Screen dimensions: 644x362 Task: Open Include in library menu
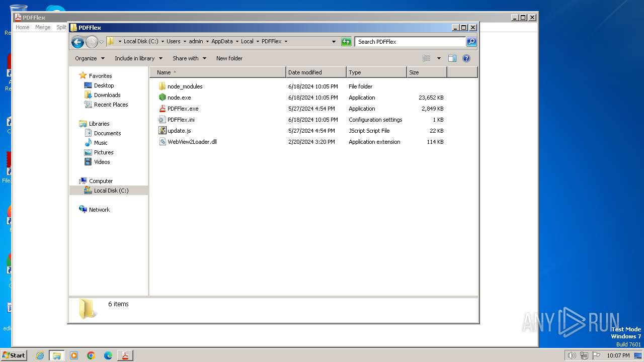pyautogui.click(x=138, y=58)
